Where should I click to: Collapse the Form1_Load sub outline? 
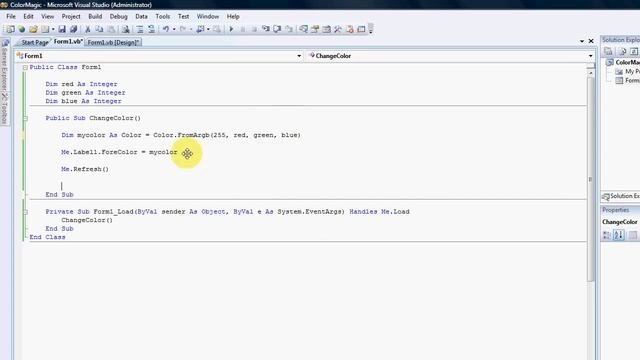point(25,212)
